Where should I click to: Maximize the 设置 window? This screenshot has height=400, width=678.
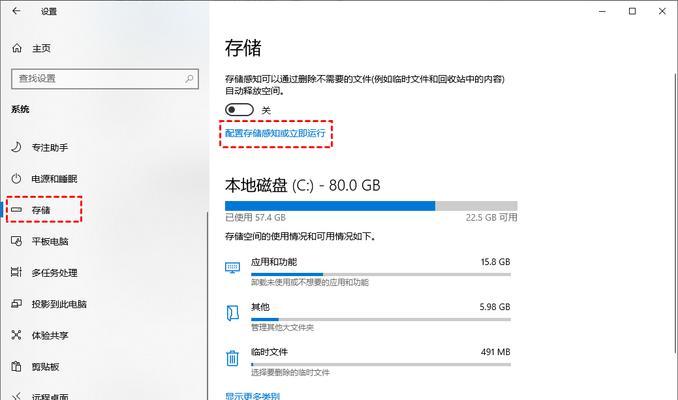point(632,11)
